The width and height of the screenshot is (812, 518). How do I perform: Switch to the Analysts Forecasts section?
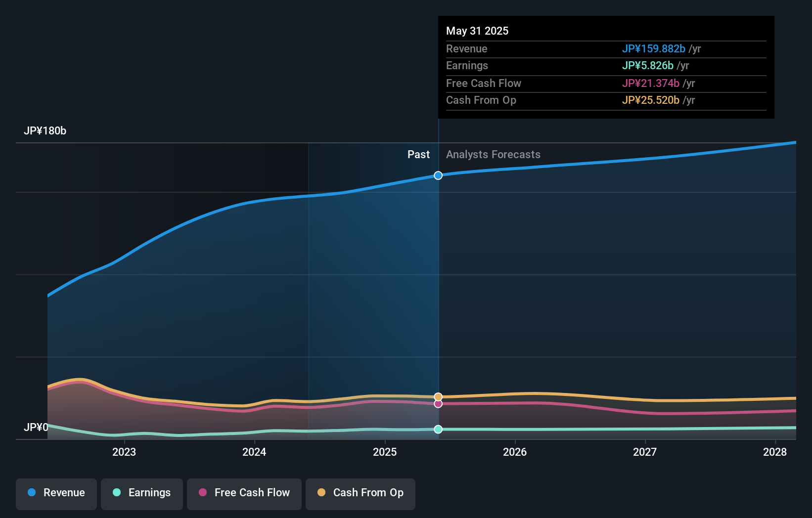(x=493, y=154)
